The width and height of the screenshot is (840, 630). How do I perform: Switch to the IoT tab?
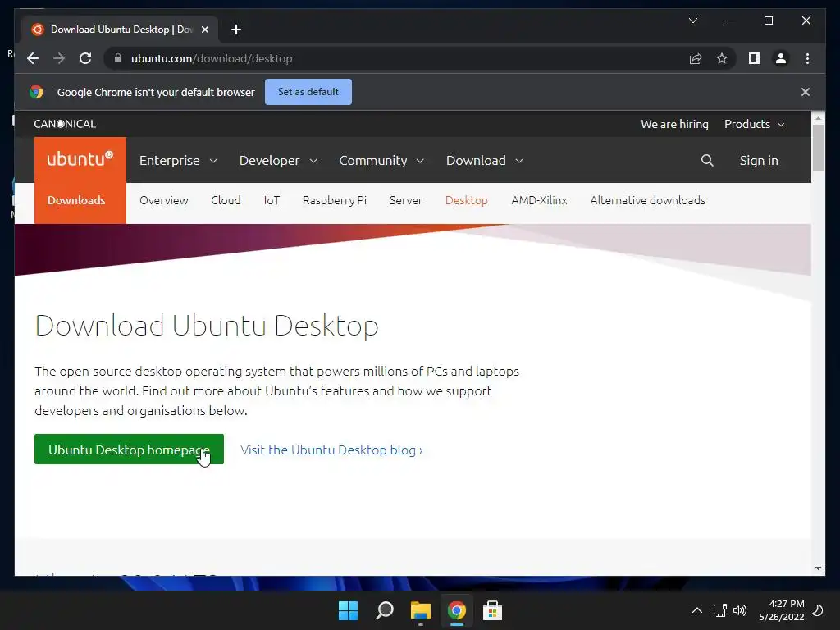[x=272, y=200]
